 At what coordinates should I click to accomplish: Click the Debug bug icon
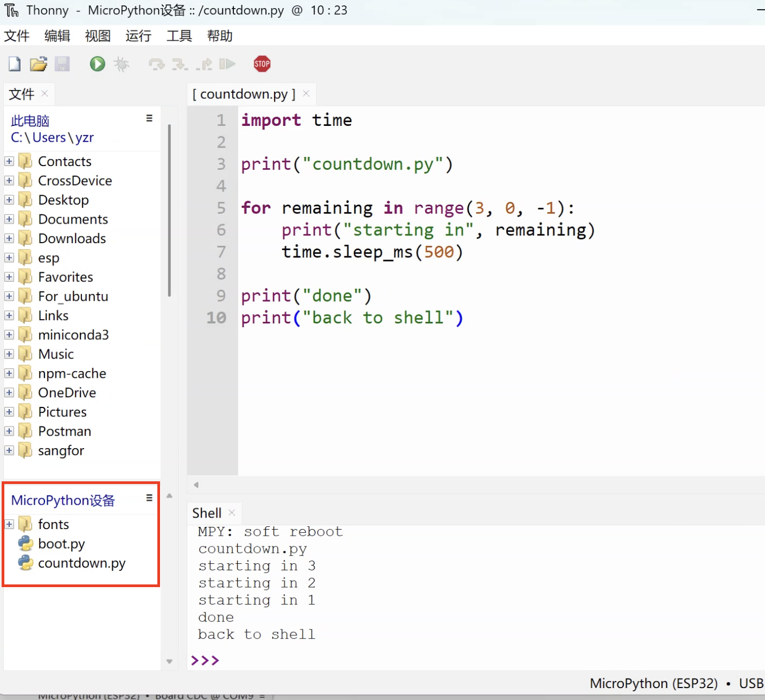click(x=122, y=65)
